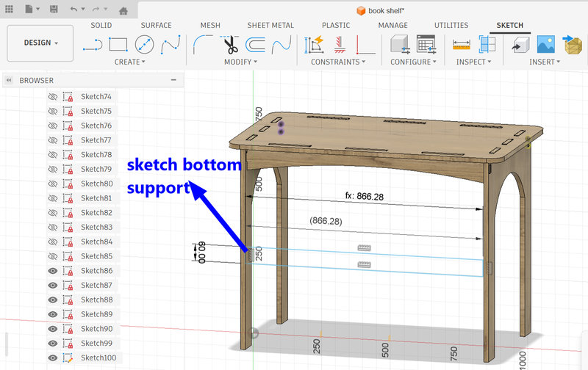Expand the CREATE dropdown menu
This screenshot has height=370, width=588.
coord(130,62)
